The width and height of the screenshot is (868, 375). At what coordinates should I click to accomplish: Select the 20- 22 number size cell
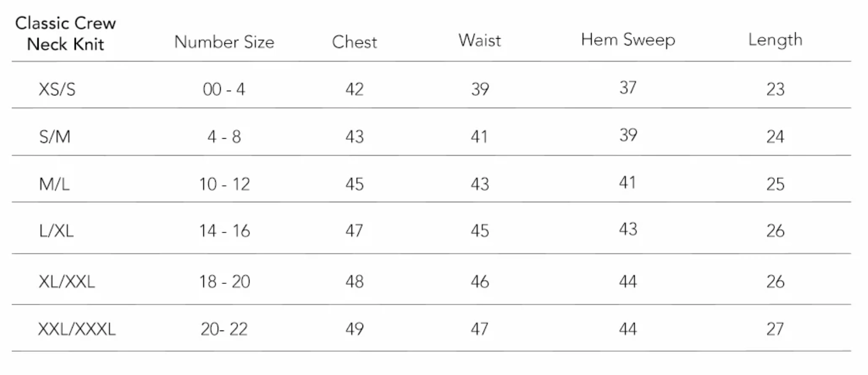tap(224, 329)
